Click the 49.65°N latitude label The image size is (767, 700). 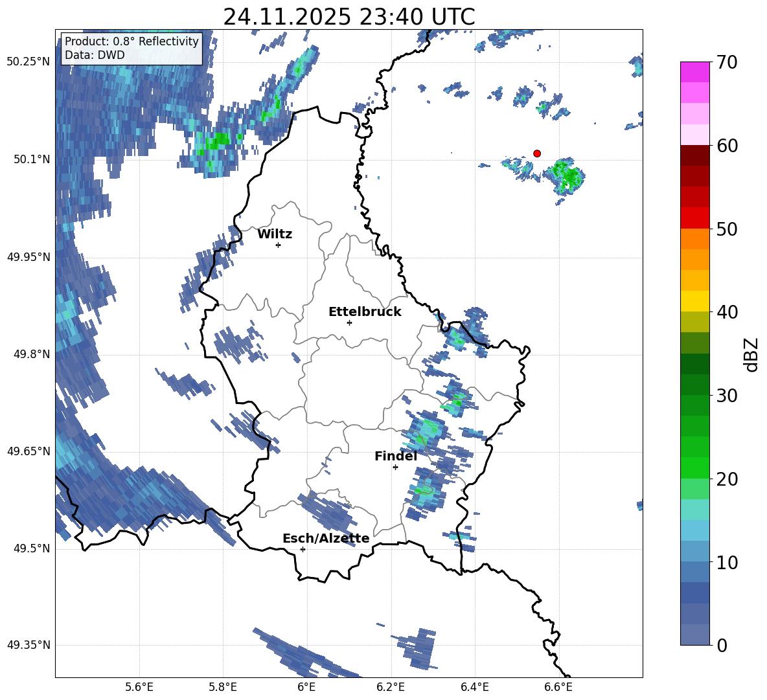pos(29,451)
